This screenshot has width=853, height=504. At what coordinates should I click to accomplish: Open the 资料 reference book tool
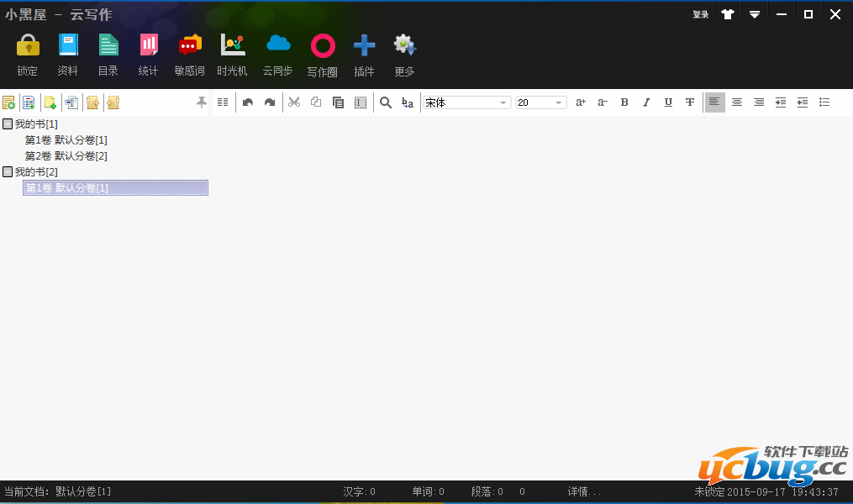68,46
